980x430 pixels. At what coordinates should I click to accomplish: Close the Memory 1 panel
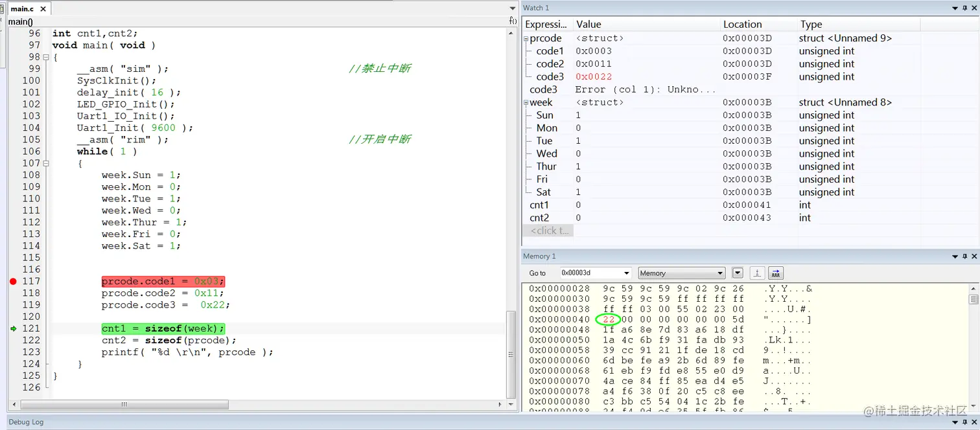pyautogui.click(x=974, y=256)
